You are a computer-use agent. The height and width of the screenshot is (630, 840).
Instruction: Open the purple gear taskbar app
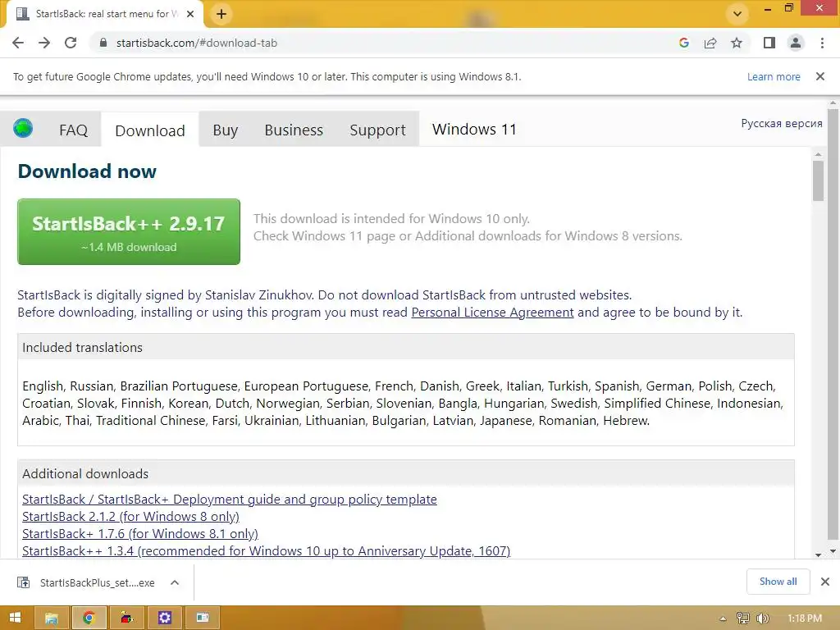[164, 618]
